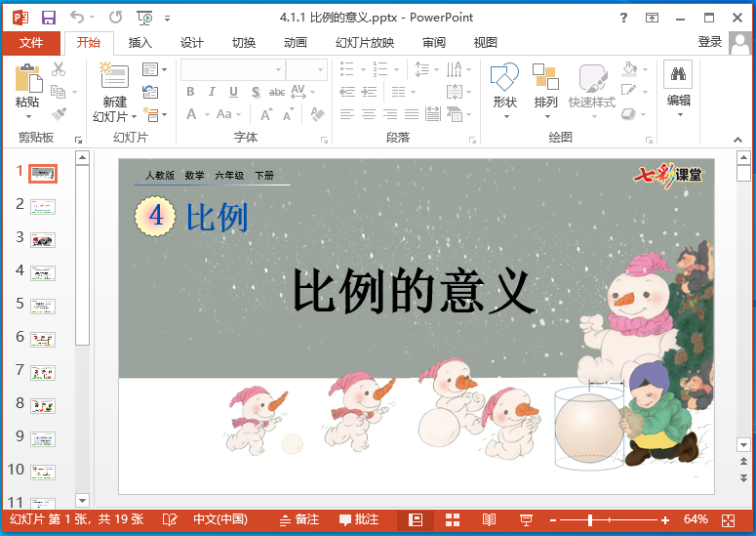The height and width of the screenshot is (536, 756).
Task: Click Increase Font Size icon
Action: click(x=266, y=114)
